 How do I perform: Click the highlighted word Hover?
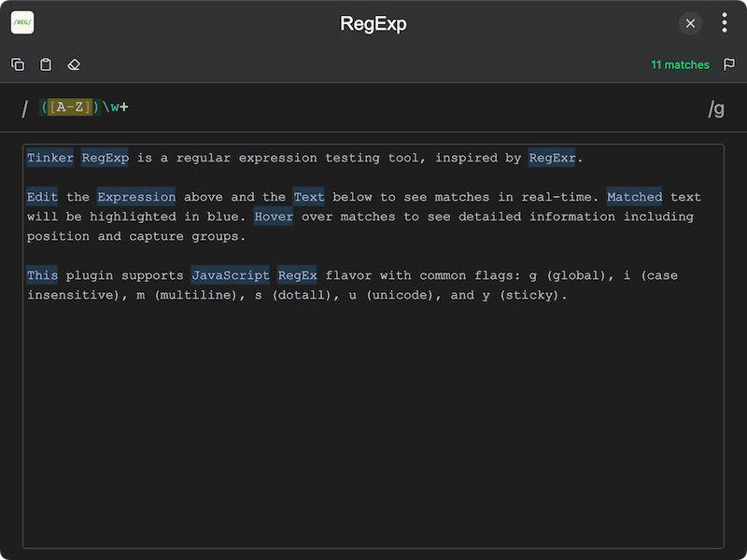click(x=274, y=217)
